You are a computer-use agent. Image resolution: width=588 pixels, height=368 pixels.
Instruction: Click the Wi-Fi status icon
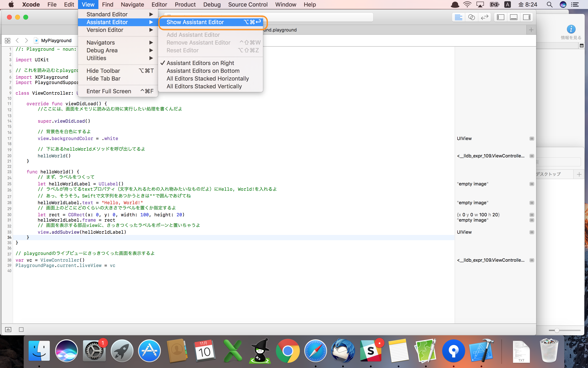467,5
